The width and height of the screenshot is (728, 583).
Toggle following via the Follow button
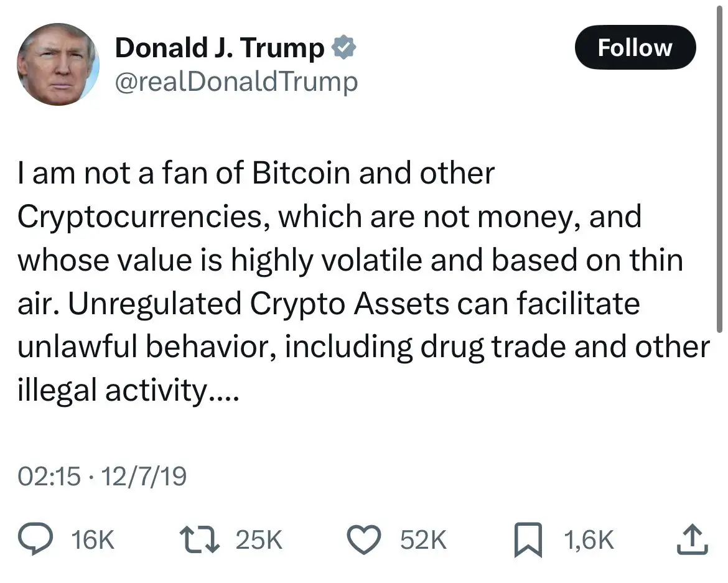tap(635, 47)
